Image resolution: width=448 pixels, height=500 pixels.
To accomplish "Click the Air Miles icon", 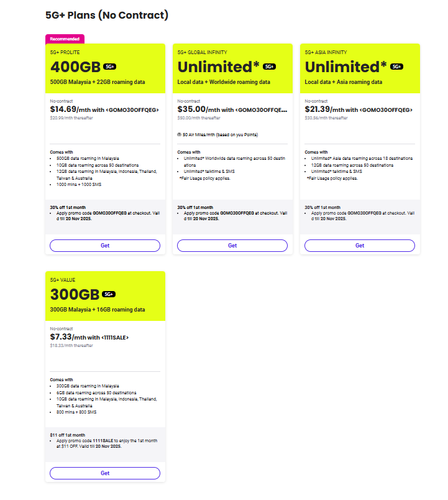I will 180,135.
